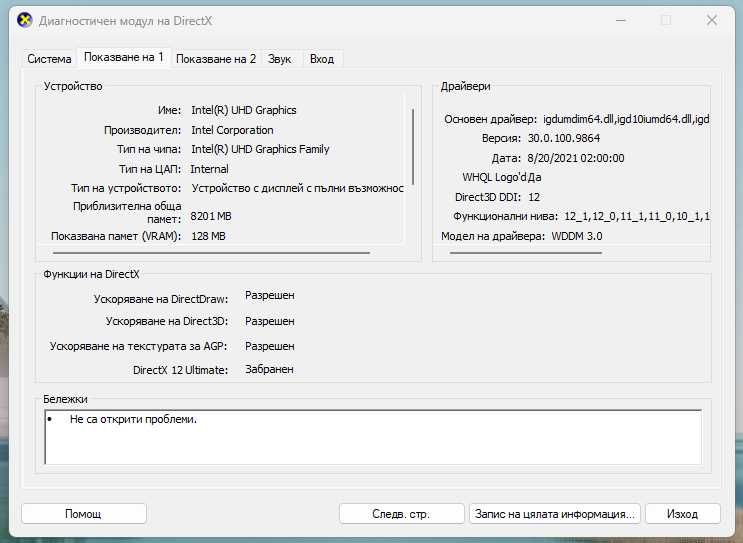Close the DirectX diagnostic window

click(x=712, y=20)
